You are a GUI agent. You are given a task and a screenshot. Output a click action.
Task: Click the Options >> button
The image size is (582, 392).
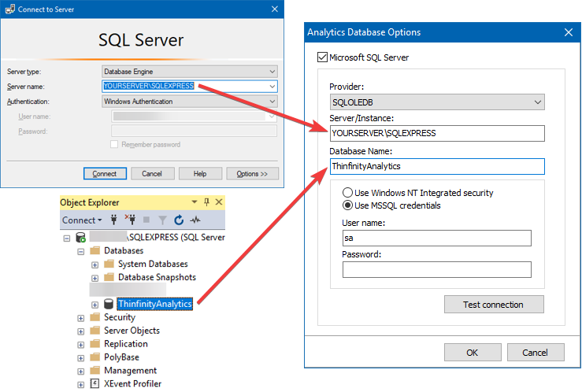pyautogui.click(x=252, y=173)
